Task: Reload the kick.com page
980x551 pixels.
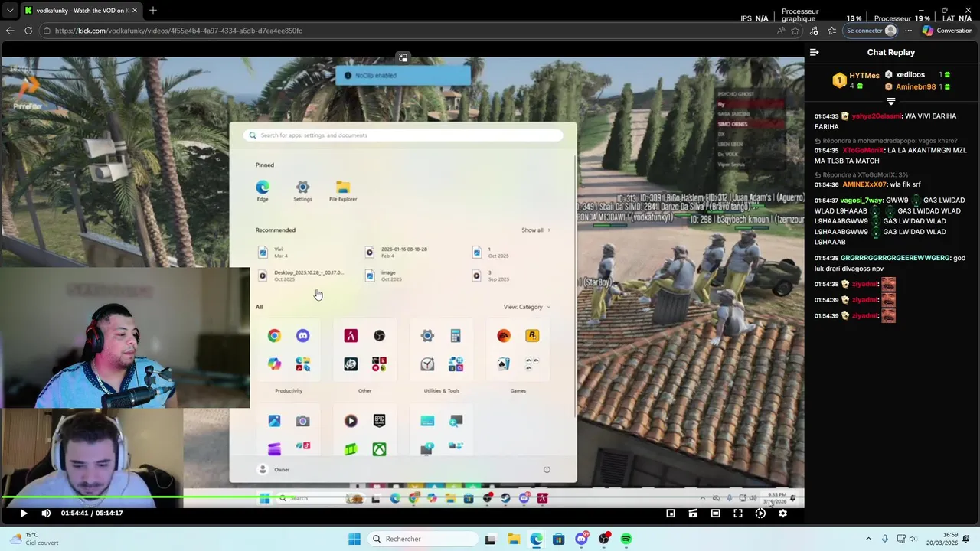Action: (28, 31)
